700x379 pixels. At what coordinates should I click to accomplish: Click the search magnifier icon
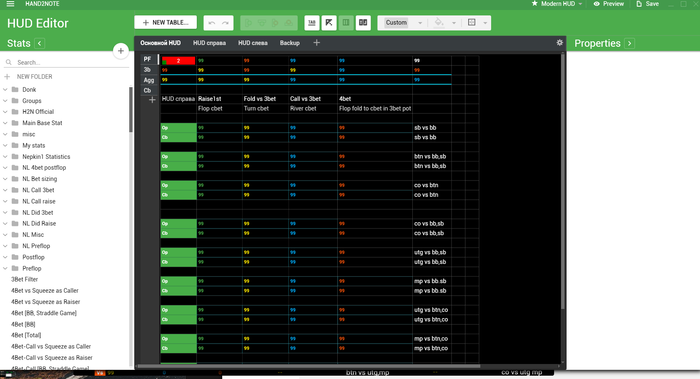[8, 62]
